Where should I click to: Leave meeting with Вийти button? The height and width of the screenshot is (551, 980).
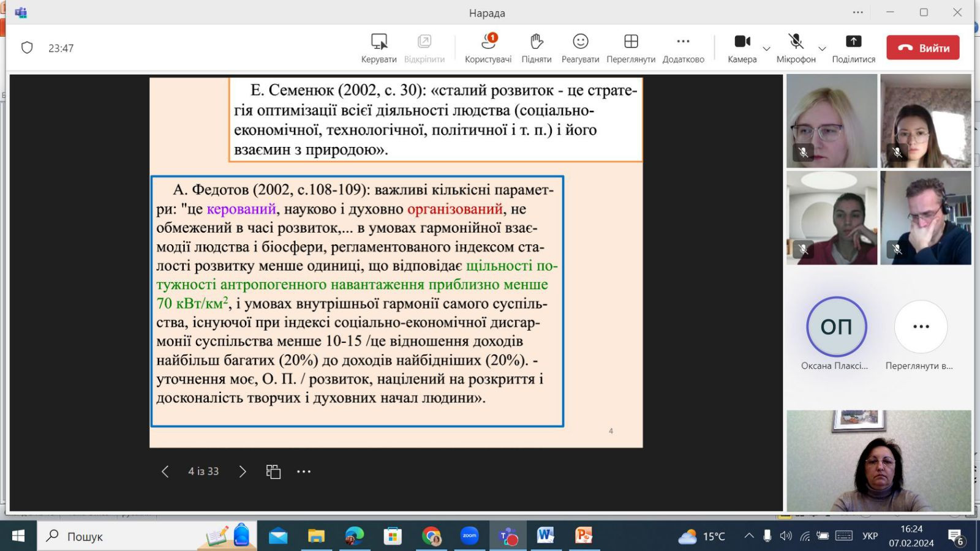(922, 48)
